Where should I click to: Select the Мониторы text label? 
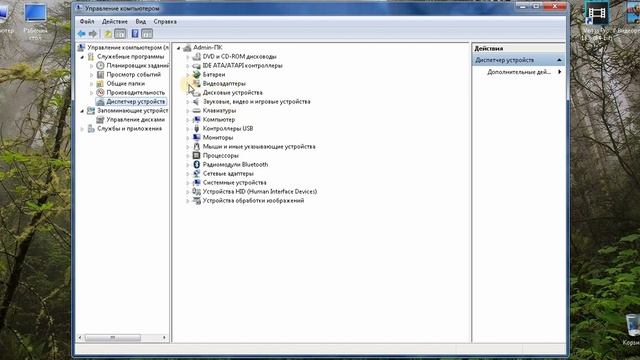click(218, 138)
